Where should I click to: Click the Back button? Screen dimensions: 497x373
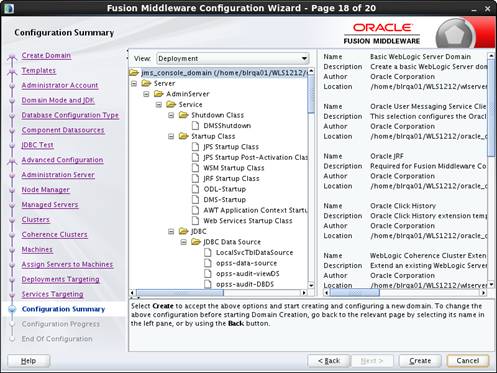tap(329, 361)
